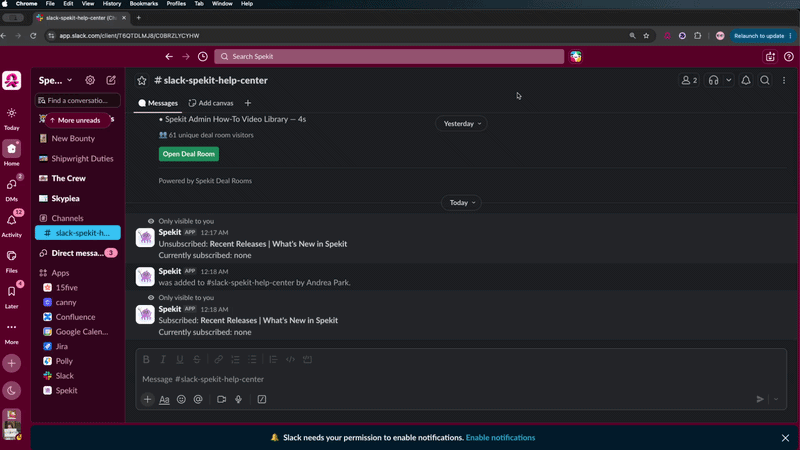Toggle inline code formatting

click(x=290, y=359)
